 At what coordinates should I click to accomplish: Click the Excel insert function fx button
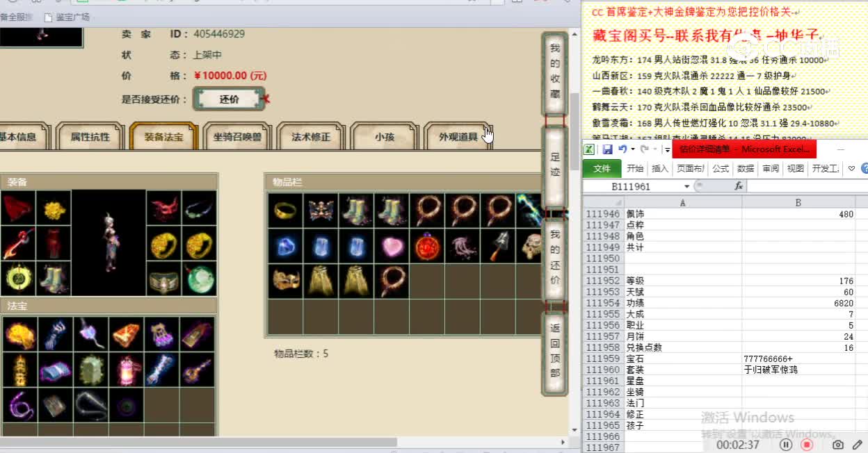pyautogui.click(x=739, y=186)
